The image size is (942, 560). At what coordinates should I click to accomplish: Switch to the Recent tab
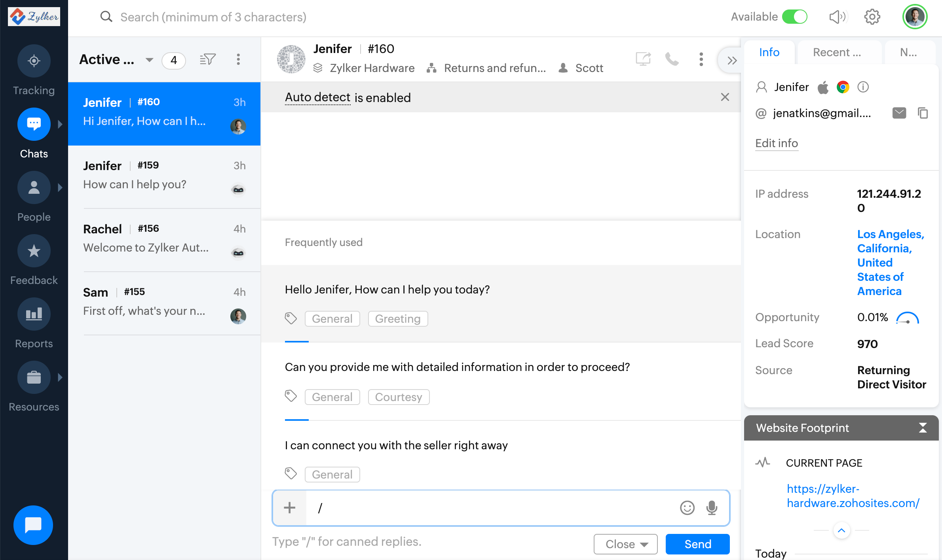click(837, 53)
